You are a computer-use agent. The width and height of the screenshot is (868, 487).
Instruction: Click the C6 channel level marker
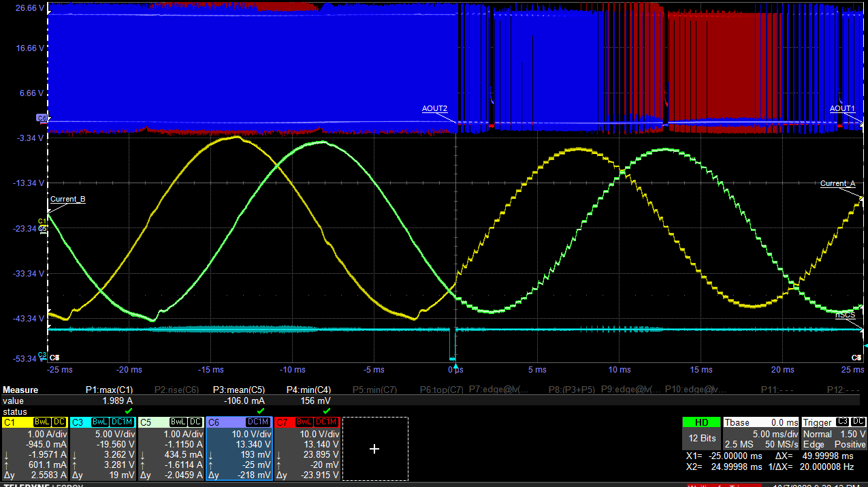point(42,119)
